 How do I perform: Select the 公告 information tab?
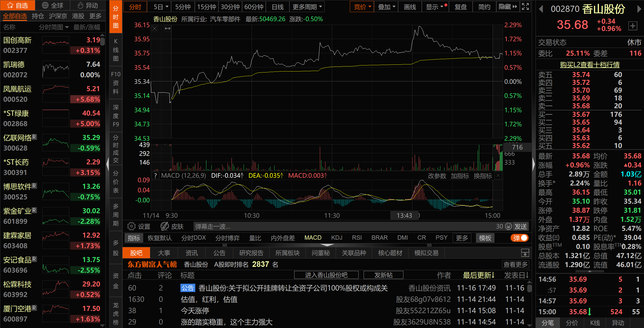coord(219,253)
